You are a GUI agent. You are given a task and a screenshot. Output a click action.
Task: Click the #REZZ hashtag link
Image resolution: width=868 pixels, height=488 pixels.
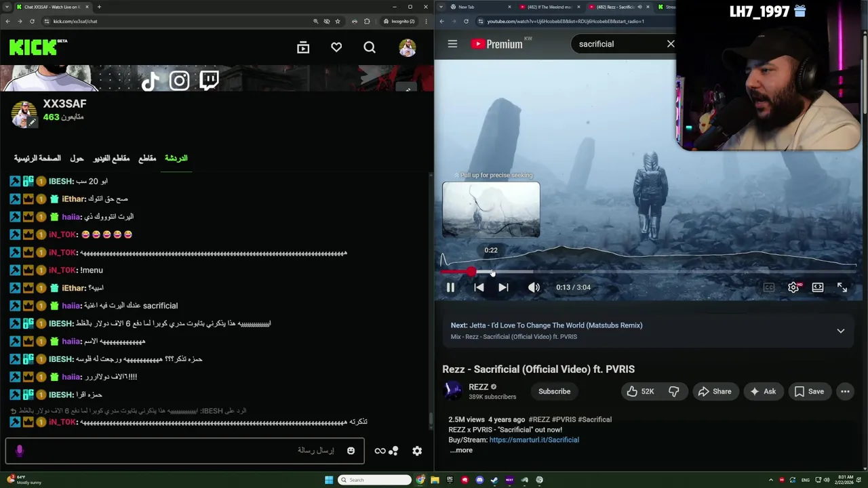click(x=539, y=420)
